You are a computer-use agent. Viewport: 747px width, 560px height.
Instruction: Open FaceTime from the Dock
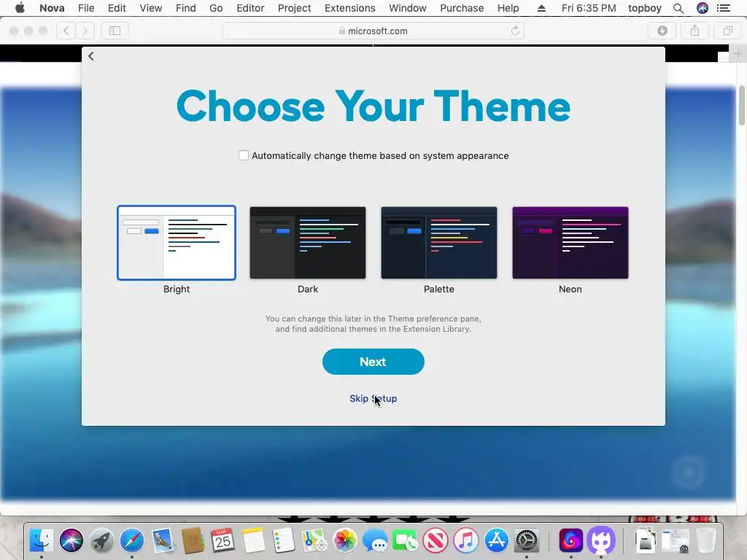[405, 540]
